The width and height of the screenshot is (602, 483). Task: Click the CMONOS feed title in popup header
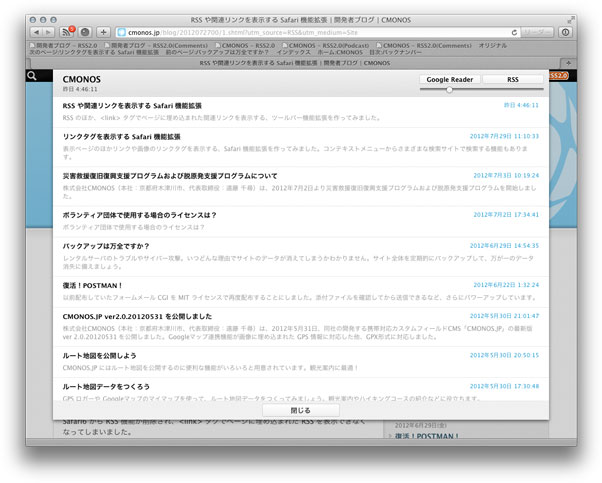tap(82, 79)
